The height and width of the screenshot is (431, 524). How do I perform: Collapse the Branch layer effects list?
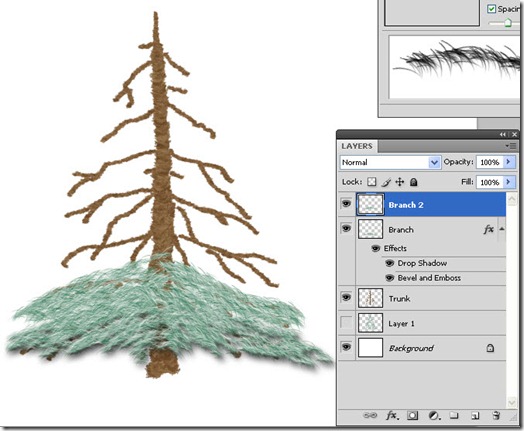pos(502,229)
